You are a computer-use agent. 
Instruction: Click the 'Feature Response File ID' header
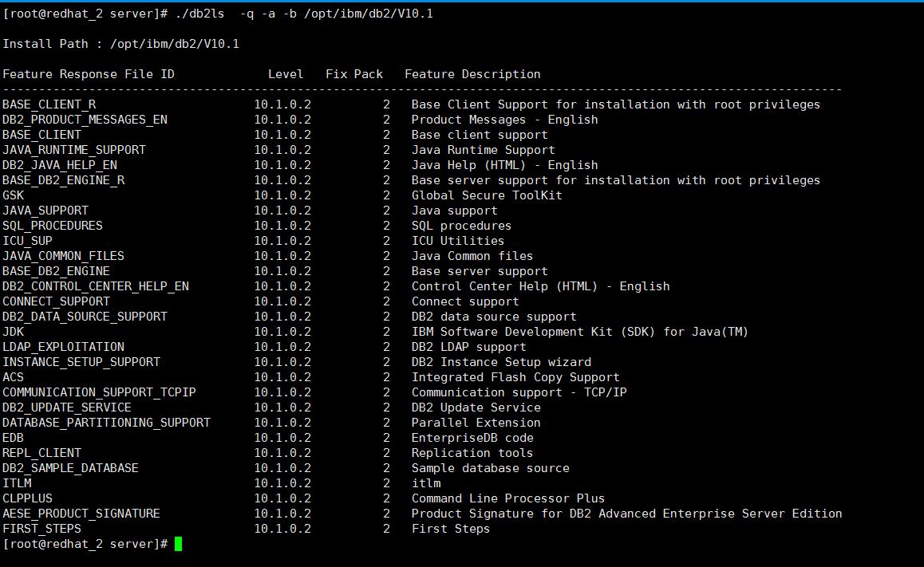[89, 74]
